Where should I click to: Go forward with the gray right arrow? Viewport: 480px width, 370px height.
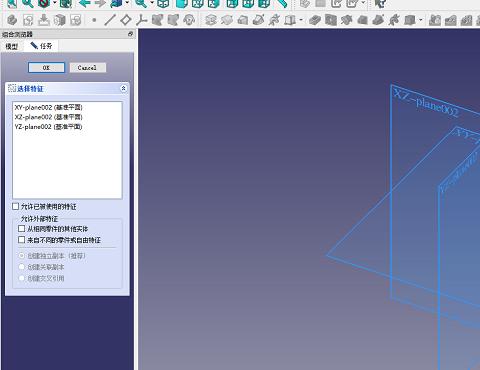coord(100,3)
